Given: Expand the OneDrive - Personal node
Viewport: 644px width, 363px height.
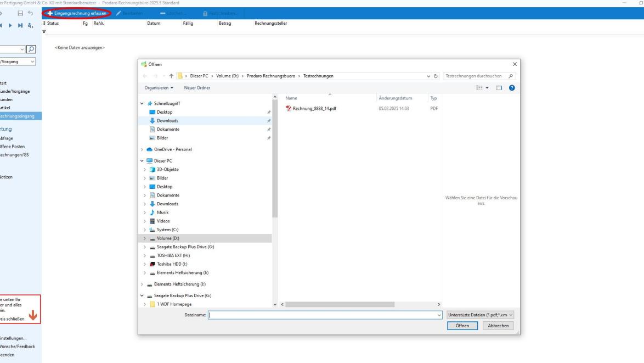Looking at the screenshot, I should coord(142,149).
